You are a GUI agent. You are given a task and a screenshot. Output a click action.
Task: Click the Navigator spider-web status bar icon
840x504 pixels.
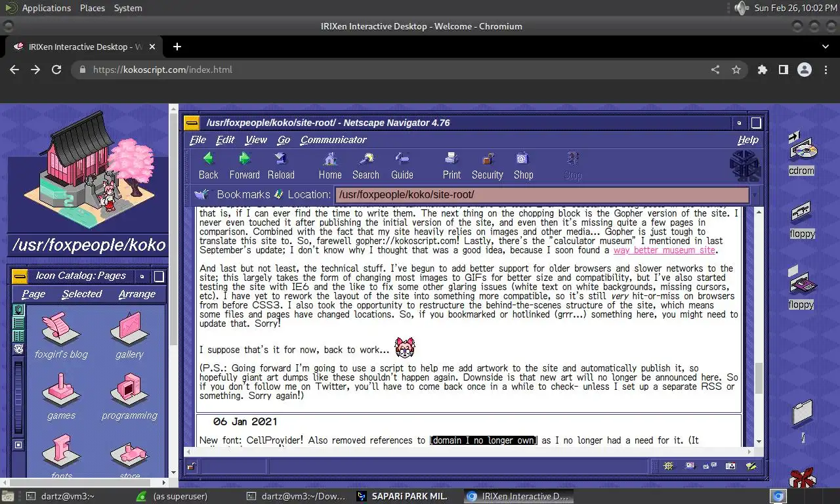pos(668,466)
